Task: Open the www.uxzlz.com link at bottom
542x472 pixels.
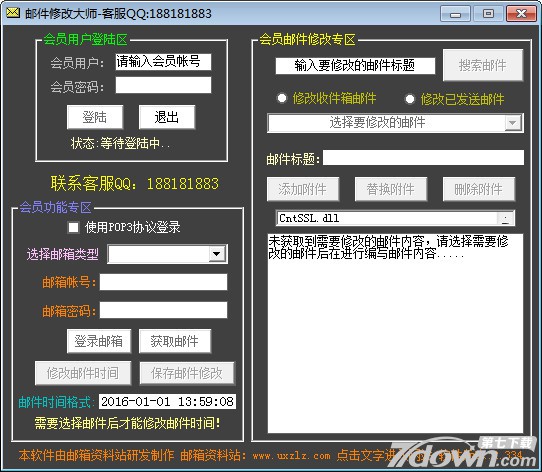Action: [x=291, y=456]
